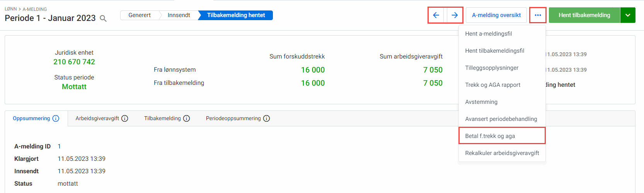Go to next period with right arrow
Viewport: 644px width, 193px height.
pos(455,15)
